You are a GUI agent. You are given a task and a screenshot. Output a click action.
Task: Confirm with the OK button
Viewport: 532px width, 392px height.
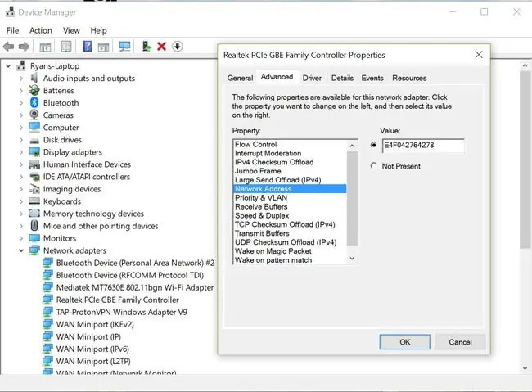(x=405, y=342)
